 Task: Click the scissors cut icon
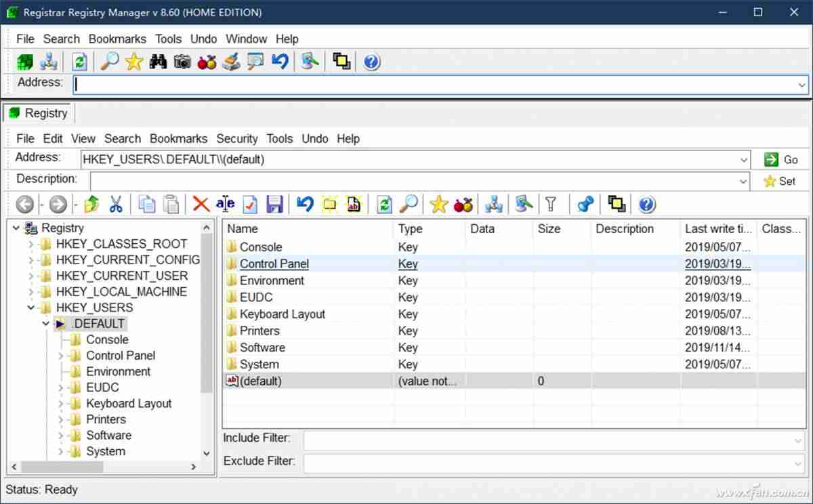coord(116,204)
